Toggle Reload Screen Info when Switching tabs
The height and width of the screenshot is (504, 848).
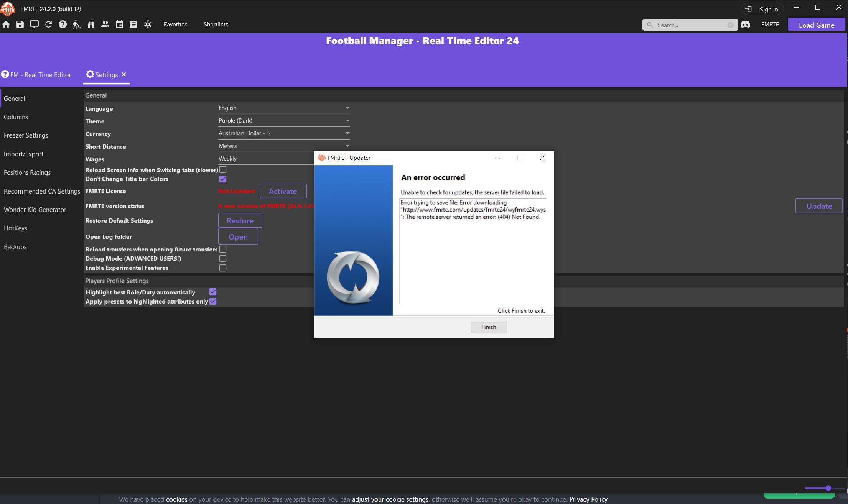(223, 169)
